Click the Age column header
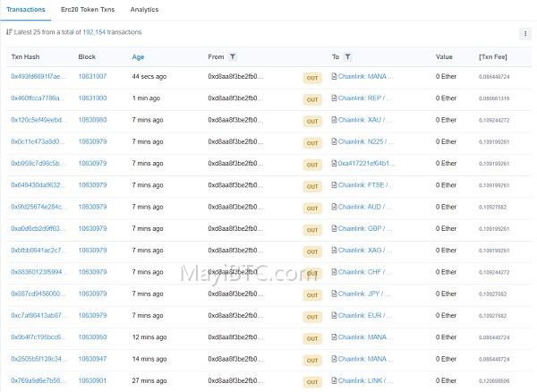 (138, 57)
